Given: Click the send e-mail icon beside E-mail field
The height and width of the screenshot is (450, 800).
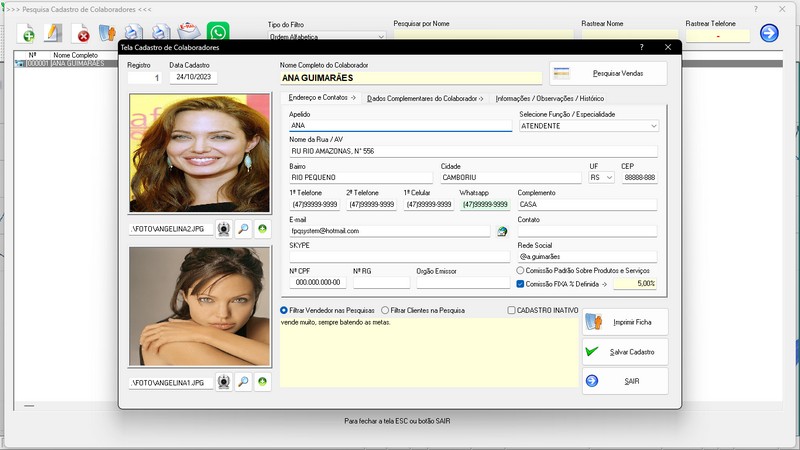Looking at the screenshot, I should [x=503, y=231].
